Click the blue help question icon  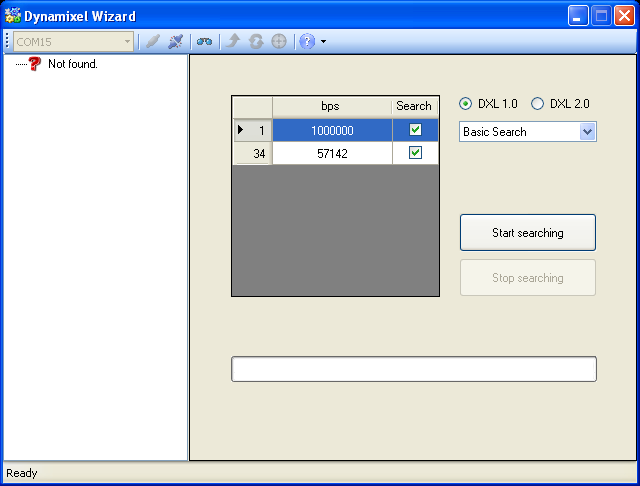coord(307,42)
